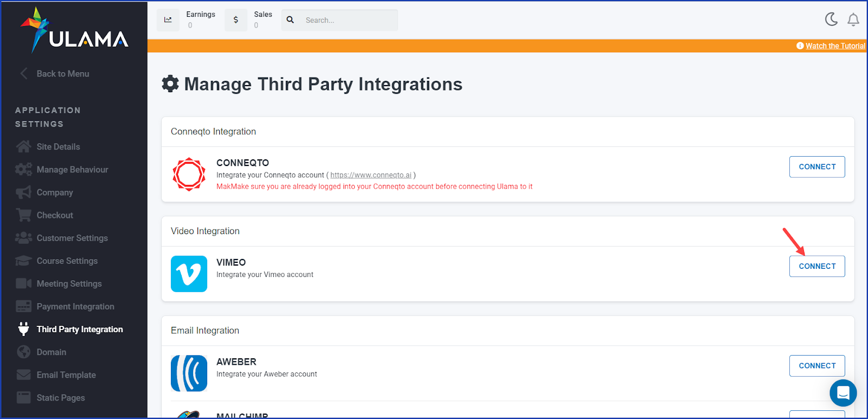Toggle dark mode with moon icon
Screen dimensions: 868x419
(831, 20)
